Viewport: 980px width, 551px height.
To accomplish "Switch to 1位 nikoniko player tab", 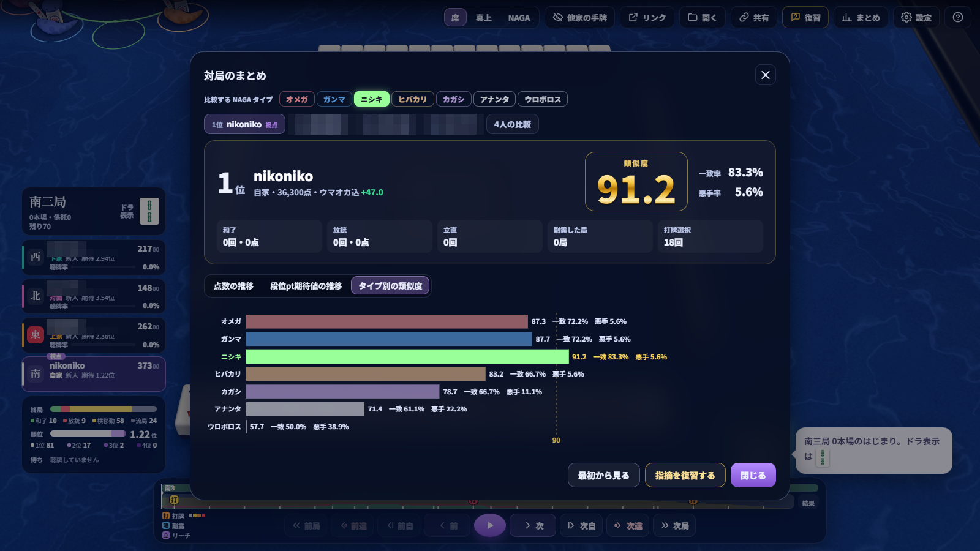I will pos(244,124).
